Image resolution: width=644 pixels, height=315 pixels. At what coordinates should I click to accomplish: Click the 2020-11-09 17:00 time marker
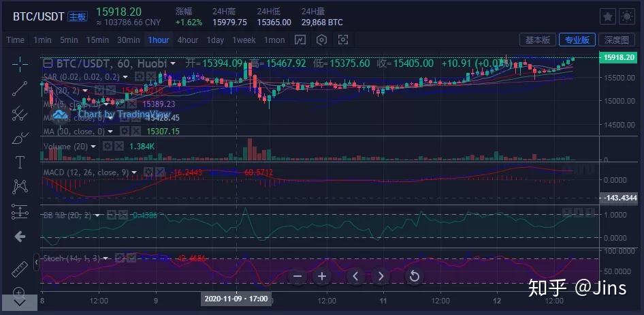236,299
